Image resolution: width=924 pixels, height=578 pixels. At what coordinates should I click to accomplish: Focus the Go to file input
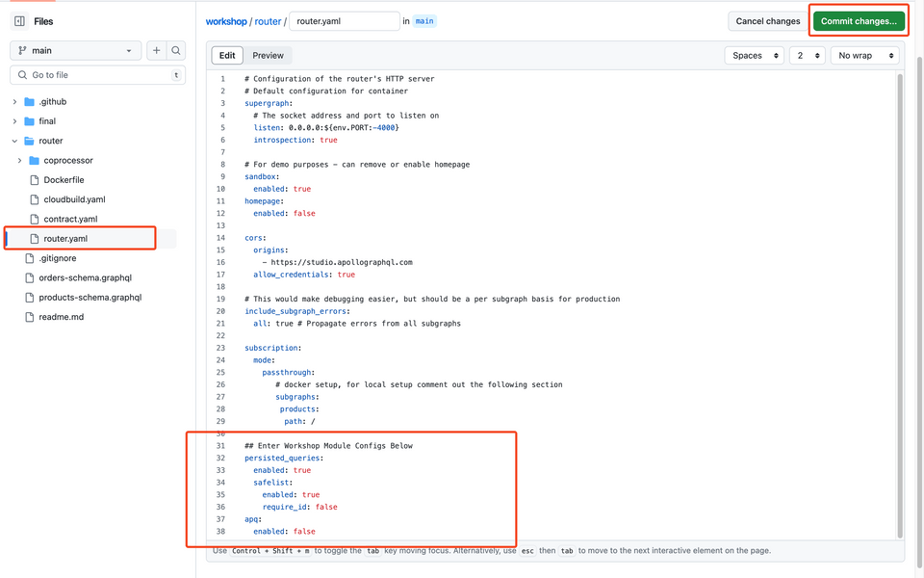point(98,75)
